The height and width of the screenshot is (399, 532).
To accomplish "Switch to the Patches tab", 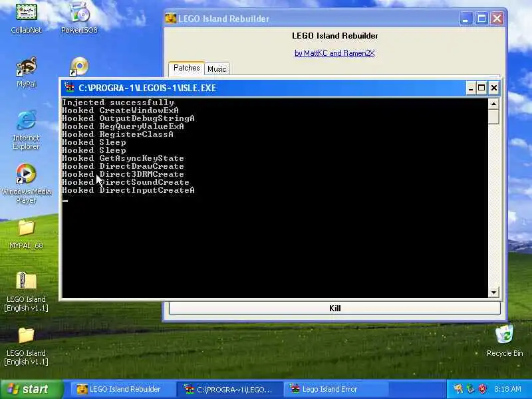I will [x=186, y=68].
